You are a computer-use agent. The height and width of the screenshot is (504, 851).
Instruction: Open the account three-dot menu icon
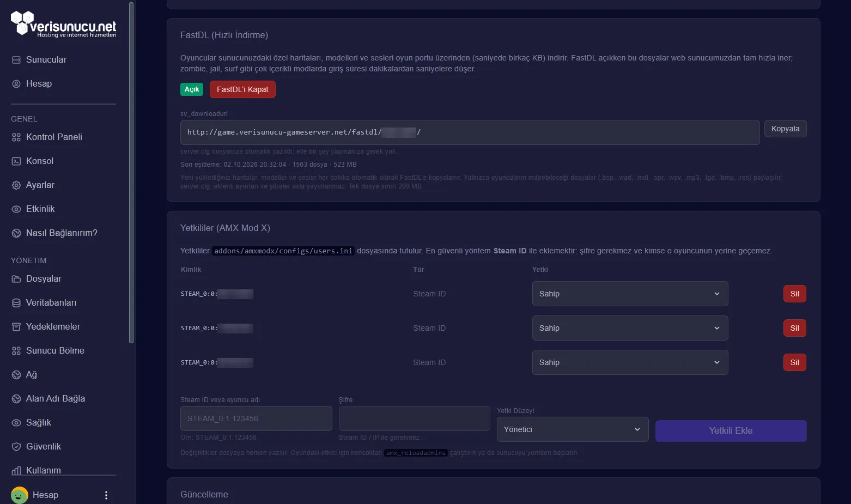106,495
